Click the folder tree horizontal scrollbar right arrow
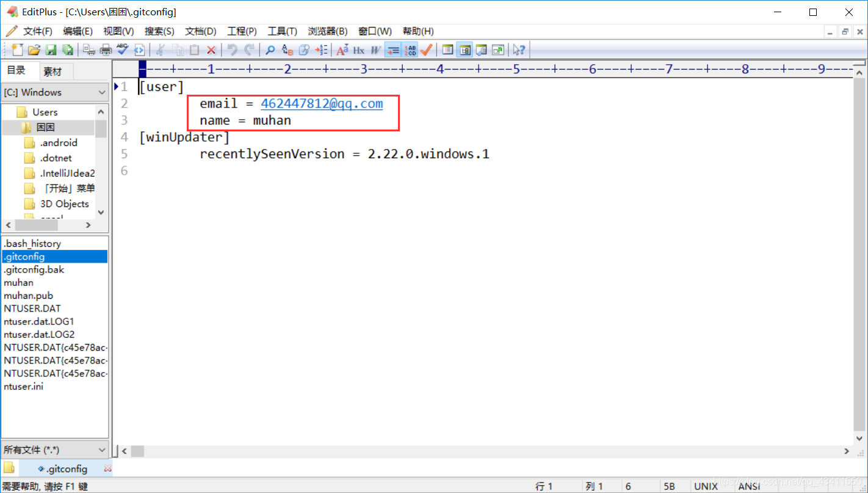Image resolution: width=868 pixels, height=493 pixels. coord(89,225)
